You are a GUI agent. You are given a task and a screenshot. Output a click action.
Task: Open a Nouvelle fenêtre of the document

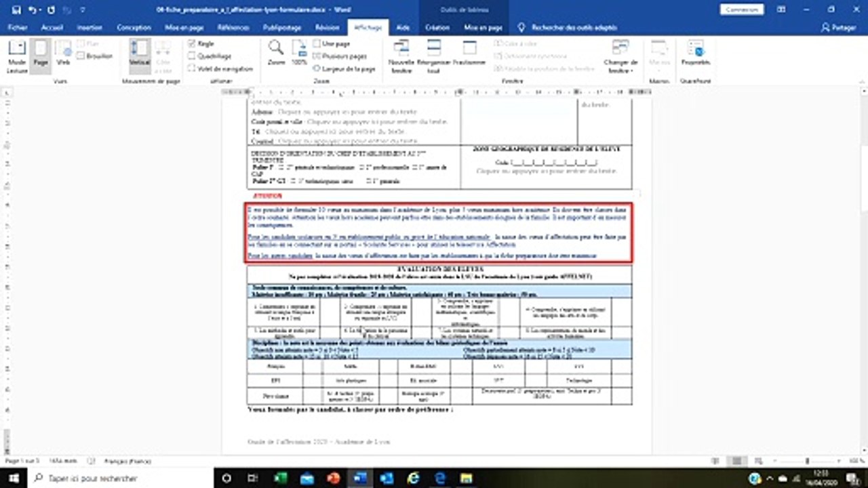pos(401,56)
